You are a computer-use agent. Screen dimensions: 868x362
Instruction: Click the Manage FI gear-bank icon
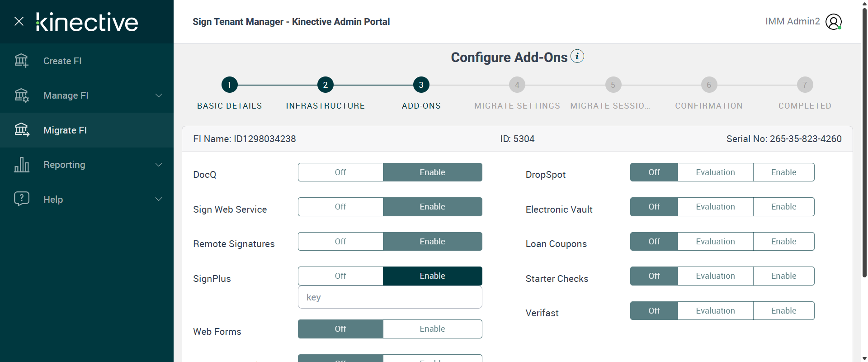(21, 95)
